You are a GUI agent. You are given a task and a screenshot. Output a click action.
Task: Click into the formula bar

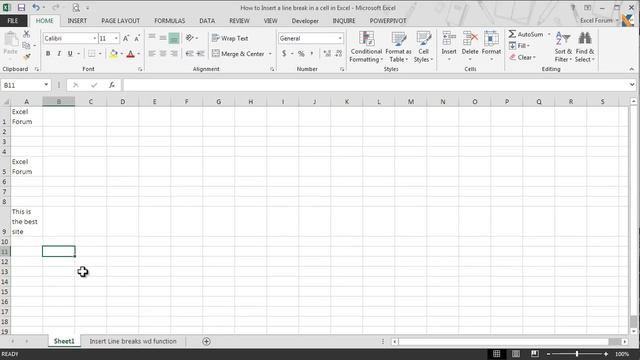(376, 85)
